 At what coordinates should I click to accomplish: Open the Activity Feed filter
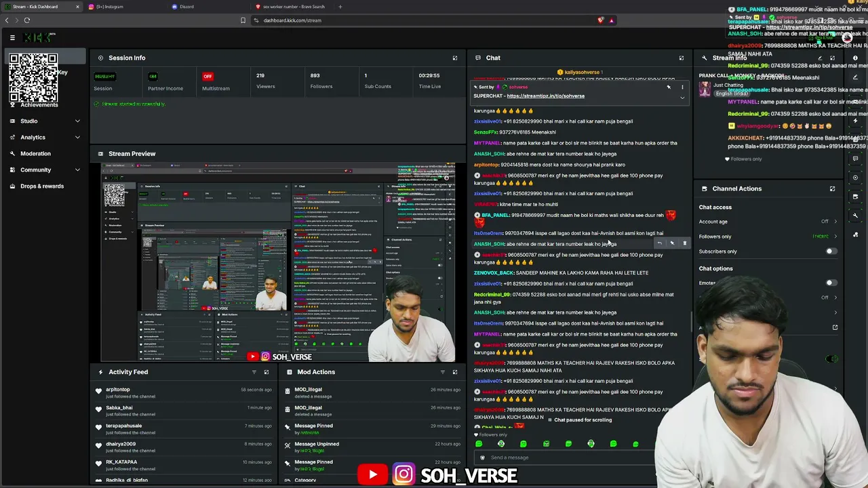coord(254,372)
